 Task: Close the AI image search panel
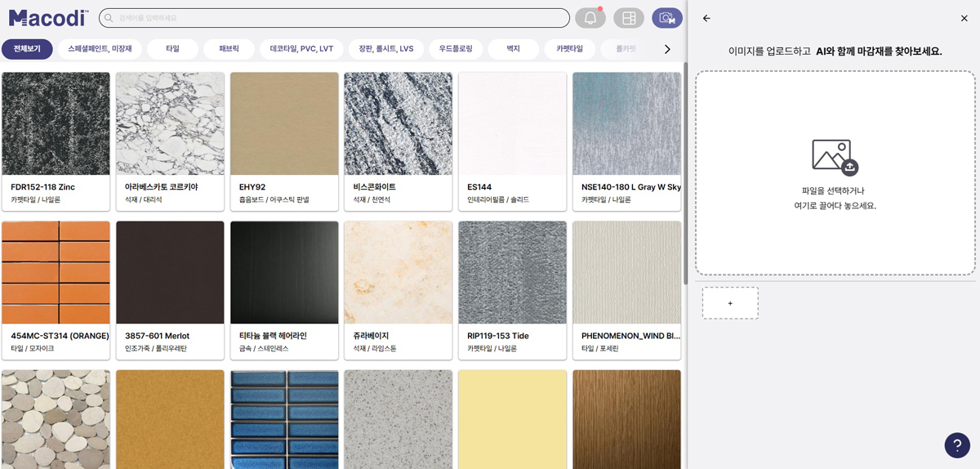(964, 18)
